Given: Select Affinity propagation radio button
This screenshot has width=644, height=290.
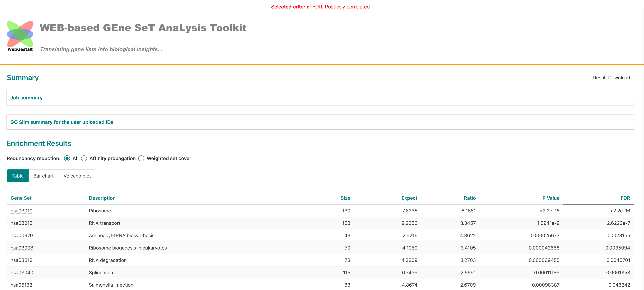Looking at the screenshot, I should [x=84, y=159].
